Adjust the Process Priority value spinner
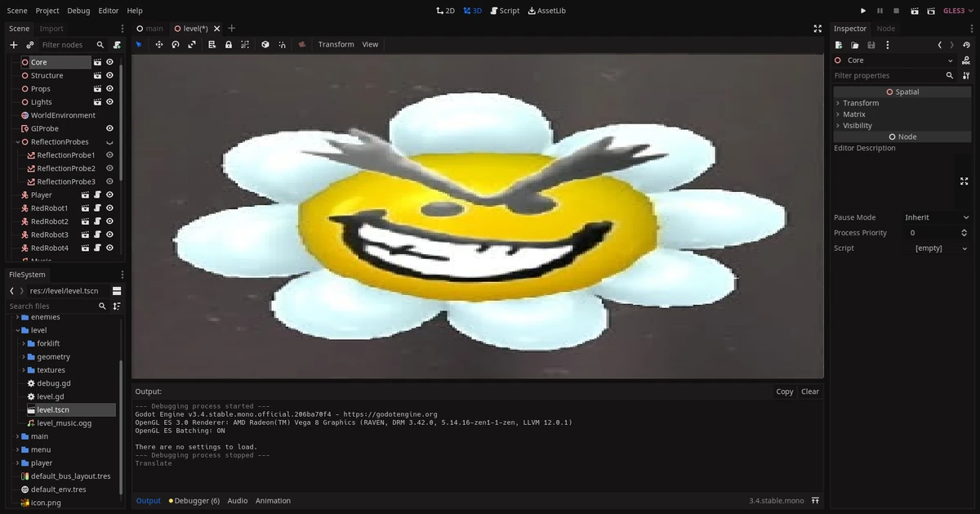Viewport: 980px width, 514px height. [x=964, y=232]
